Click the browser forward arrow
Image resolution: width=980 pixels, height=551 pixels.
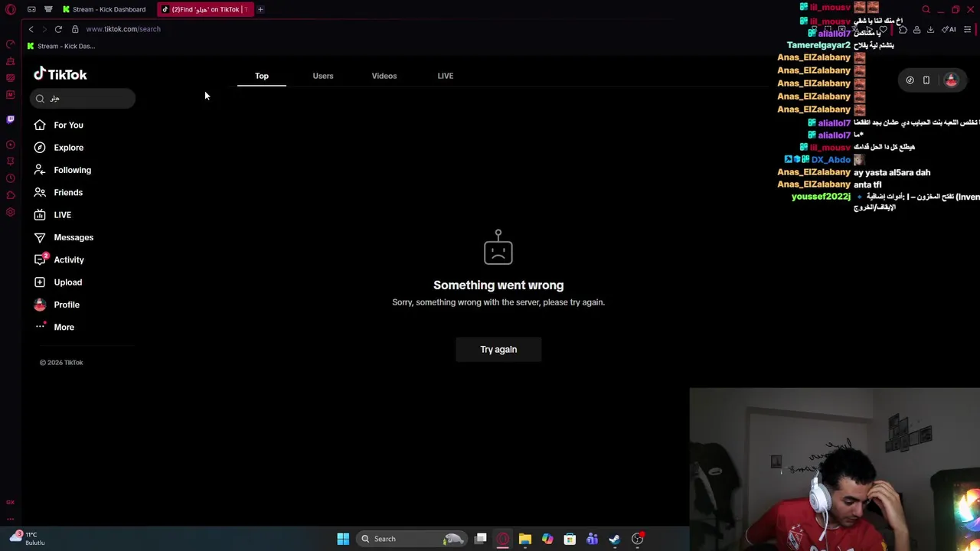tap(44, 29)
